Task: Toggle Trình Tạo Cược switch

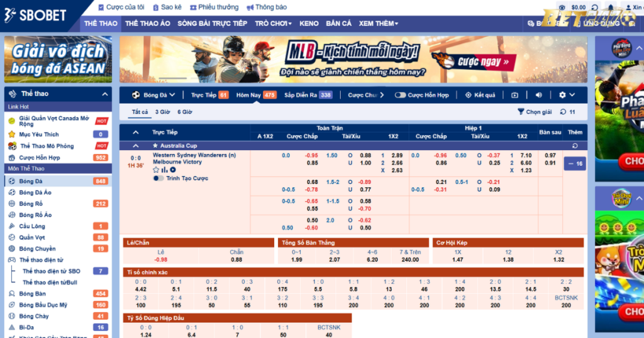Action: tap(158, 178)
